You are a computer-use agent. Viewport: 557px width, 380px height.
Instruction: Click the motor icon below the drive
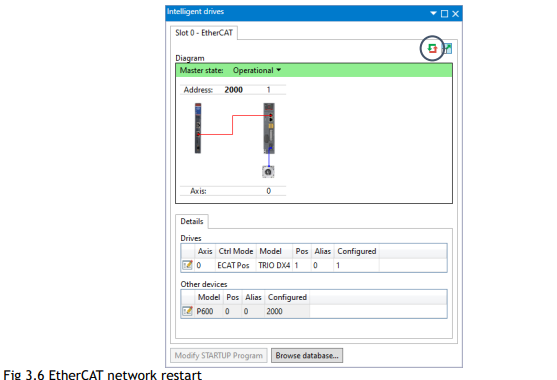268,172
